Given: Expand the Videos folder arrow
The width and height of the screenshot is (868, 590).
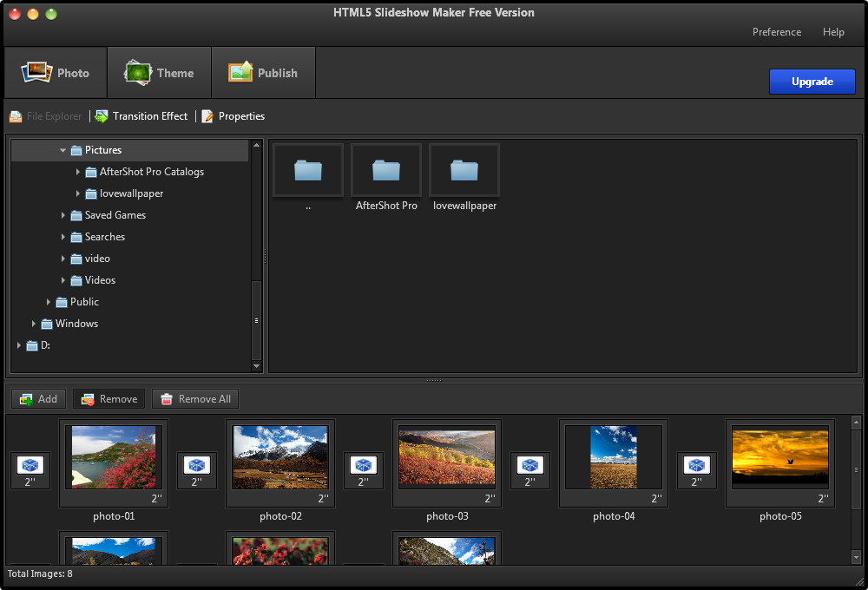Looking at the screenshot, I should (x=62, y=280).
